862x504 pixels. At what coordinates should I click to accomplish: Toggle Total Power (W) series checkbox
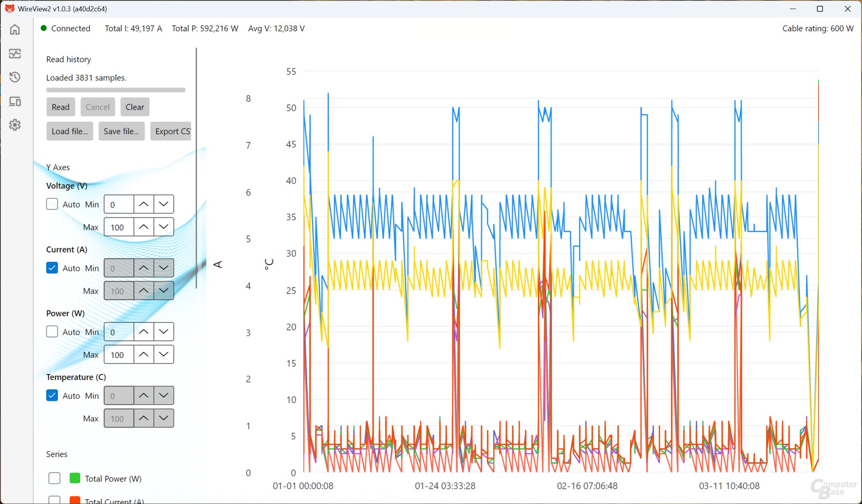click(x=55, y=478)
